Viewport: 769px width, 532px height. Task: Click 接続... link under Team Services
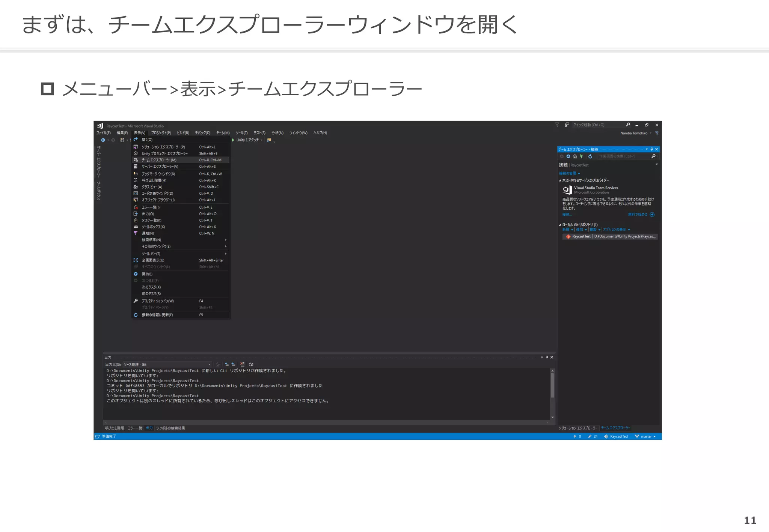pyautogui.click(x=567, y=215)
